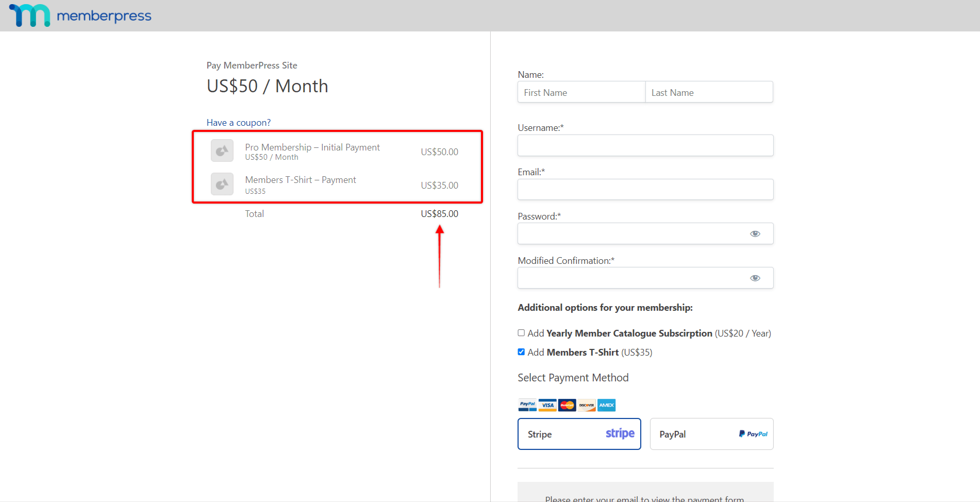Uncheck the Add Members T-Shirt option
Viewport: 980px width, 502px height.
521,352
